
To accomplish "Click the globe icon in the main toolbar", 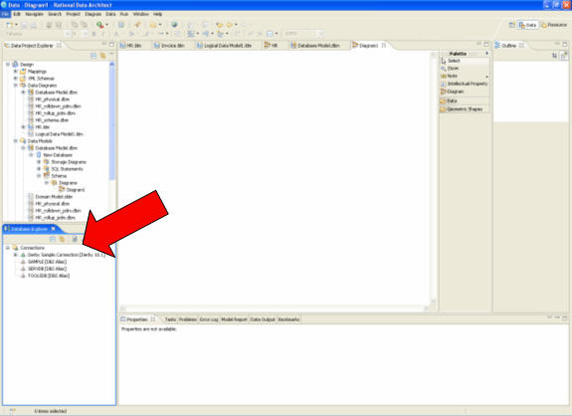I will point(174,24).
